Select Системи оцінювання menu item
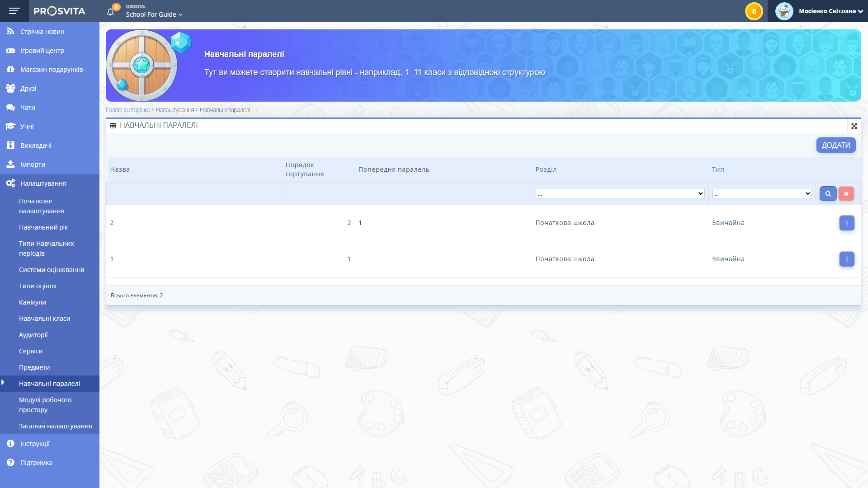 51,270
